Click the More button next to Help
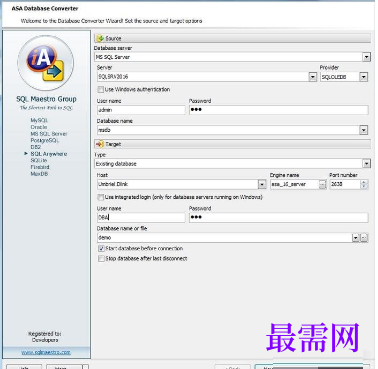Viewport: 378px width, 369px height. pos(64,367)
